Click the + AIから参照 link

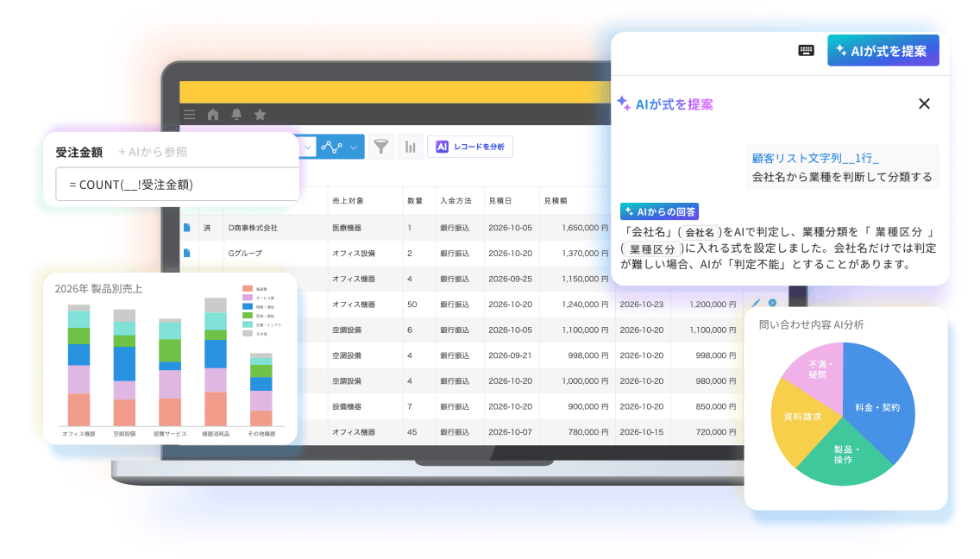153,152
